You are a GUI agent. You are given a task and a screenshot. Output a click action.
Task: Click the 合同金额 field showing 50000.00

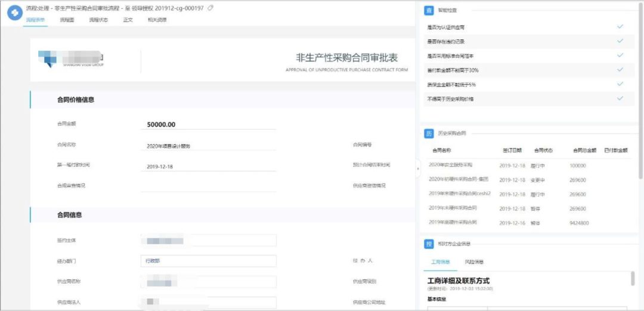pyautogui.click(x=208, y=125)
